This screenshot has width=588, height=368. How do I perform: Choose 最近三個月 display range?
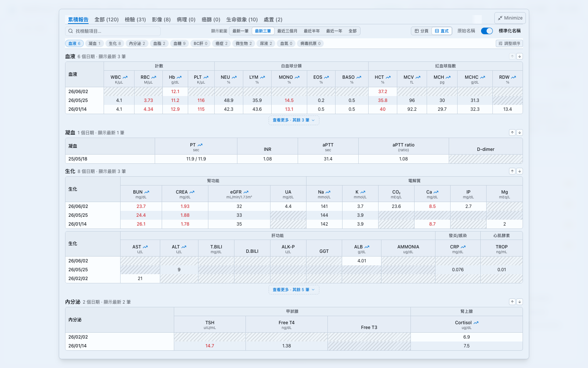[287, 31]
